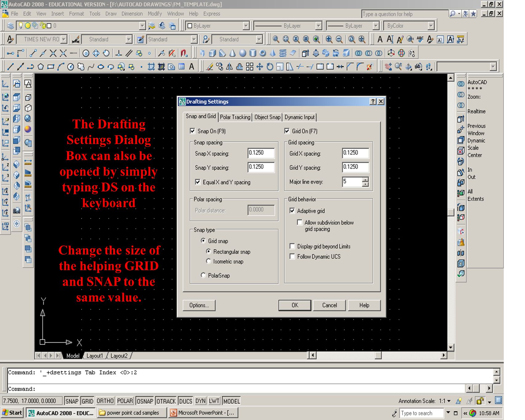Open the ByLayer color dropdown

pyautogui.click(x=246, y=26)
